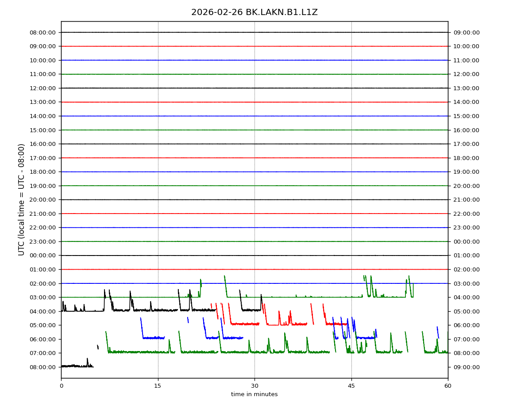The width and height of the screenshot is (509, 420).
Task: Pick the 16:00:00 label on right axis
Action: tap(466, 130)
